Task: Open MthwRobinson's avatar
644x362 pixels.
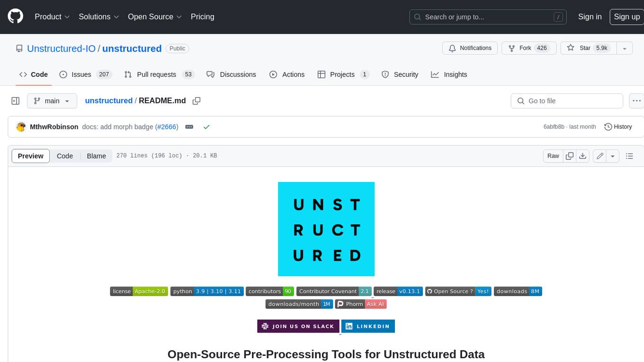Action: pyautogui.click(x=21, y=127)
